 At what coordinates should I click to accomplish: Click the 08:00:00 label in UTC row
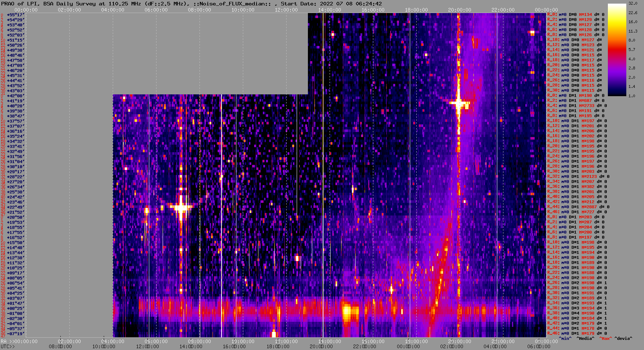61,346
